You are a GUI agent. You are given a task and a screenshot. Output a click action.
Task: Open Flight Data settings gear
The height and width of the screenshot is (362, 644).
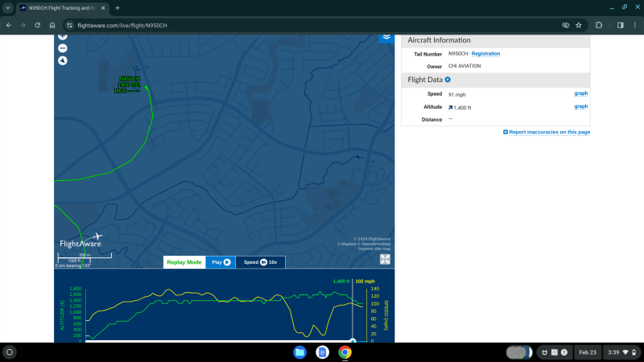(x=448, y=80)
